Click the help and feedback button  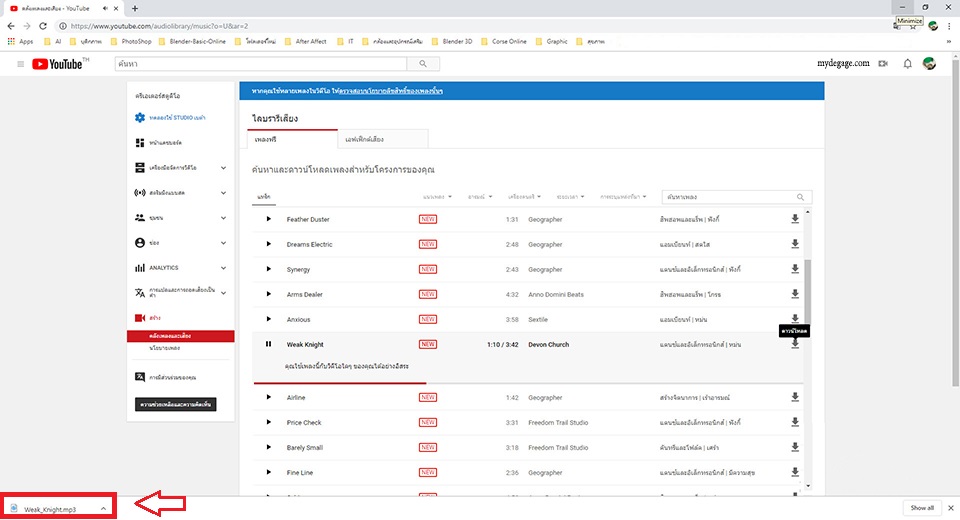tap(176, 404)
